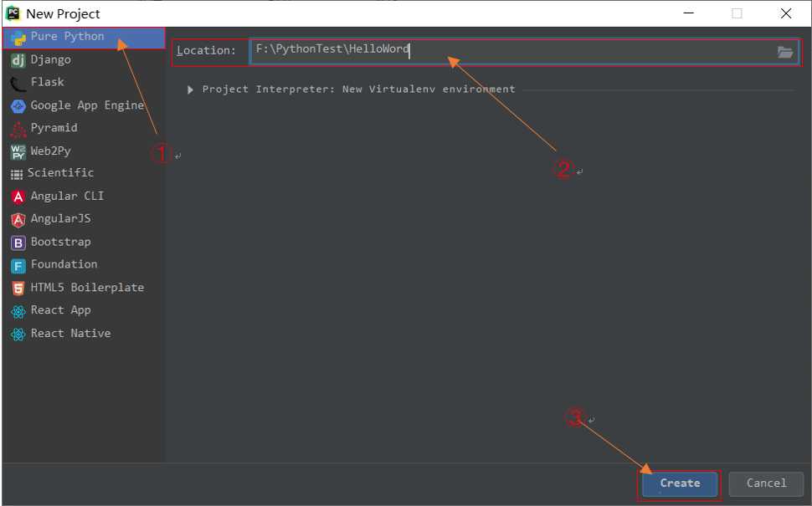The width and height of the screenshot is (812, 506).
Task: Choose Angular CLI project type
Action: [84, 197]
